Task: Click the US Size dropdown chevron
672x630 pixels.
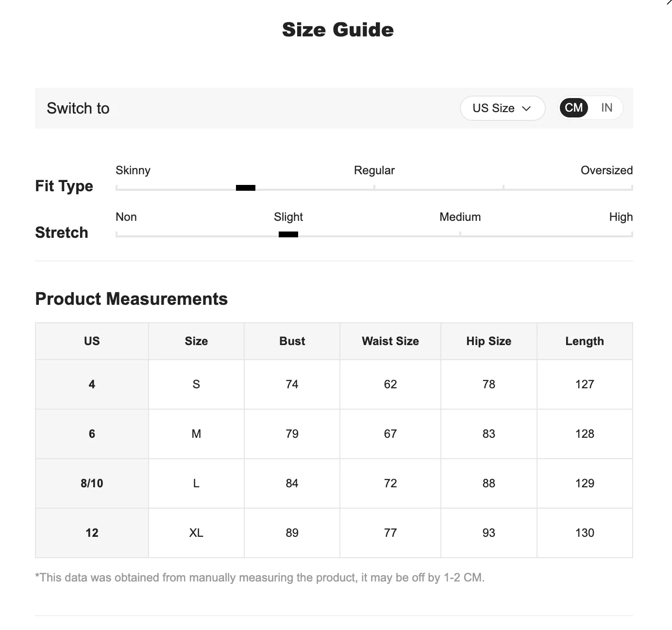Action: [526, 109]
